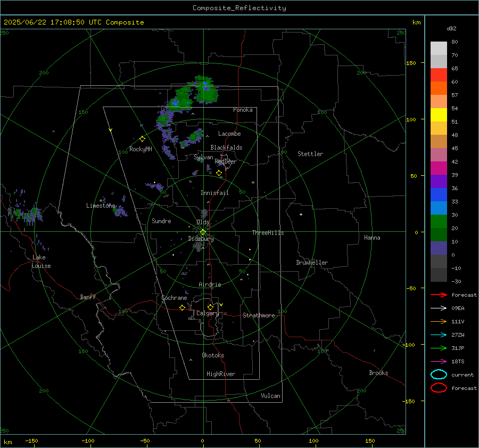
Task: Click the Banff label
Action: click(88, 297)
